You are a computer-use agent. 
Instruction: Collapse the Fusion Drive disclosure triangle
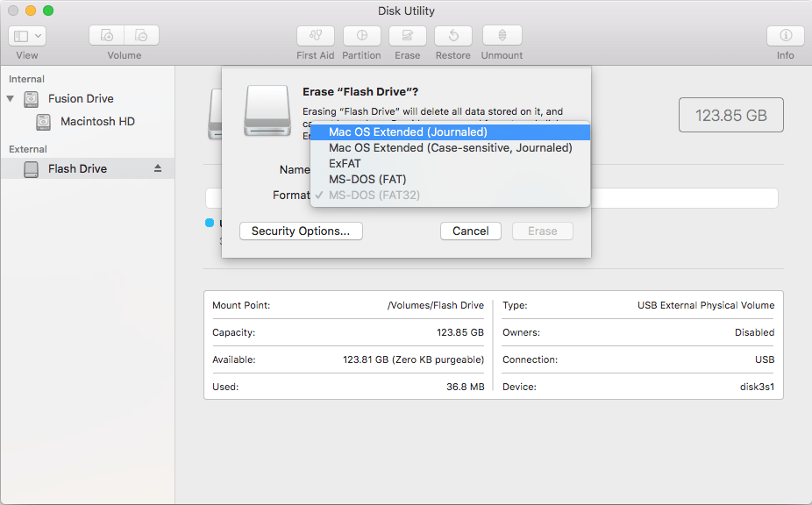click(11, 98)
